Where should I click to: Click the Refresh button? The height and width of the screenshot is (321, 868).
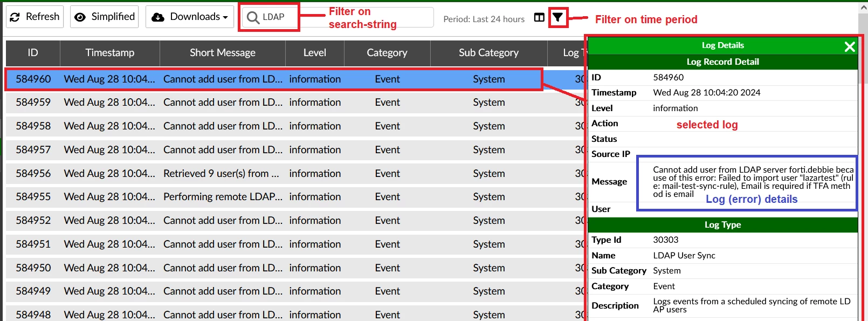(x=35, y=17)
